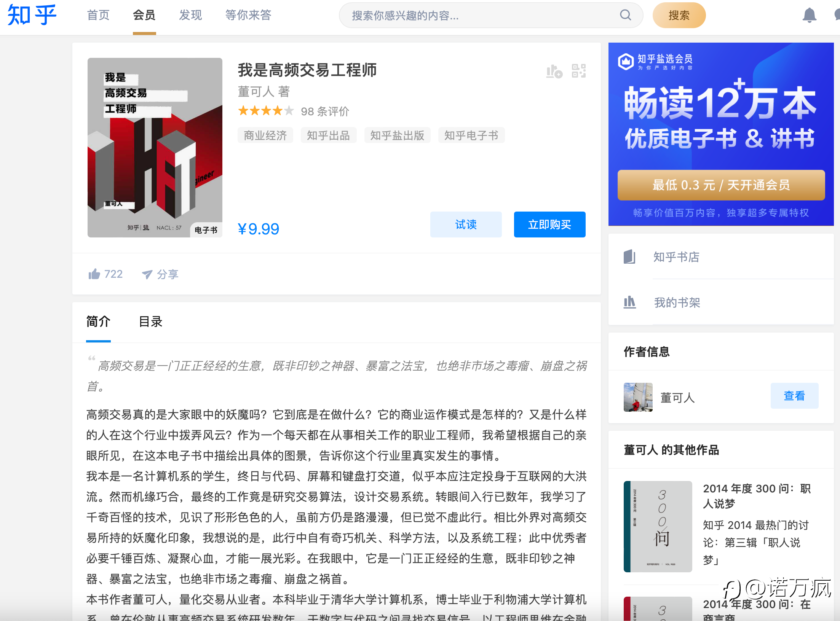Image resolution: width=840 pixels, height=621 pixels.
Task: Click the 试读 button
Action: click(x=466, y=225)
